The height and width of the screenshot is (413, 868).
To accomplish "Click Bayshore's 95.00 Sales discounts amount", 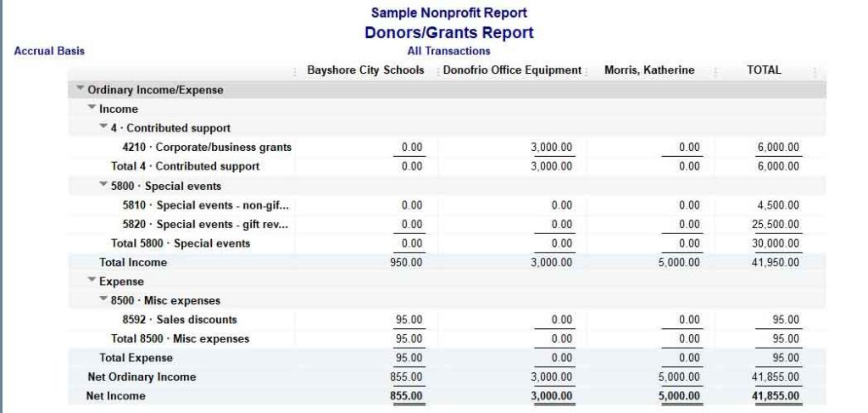I will click(409, 320).
